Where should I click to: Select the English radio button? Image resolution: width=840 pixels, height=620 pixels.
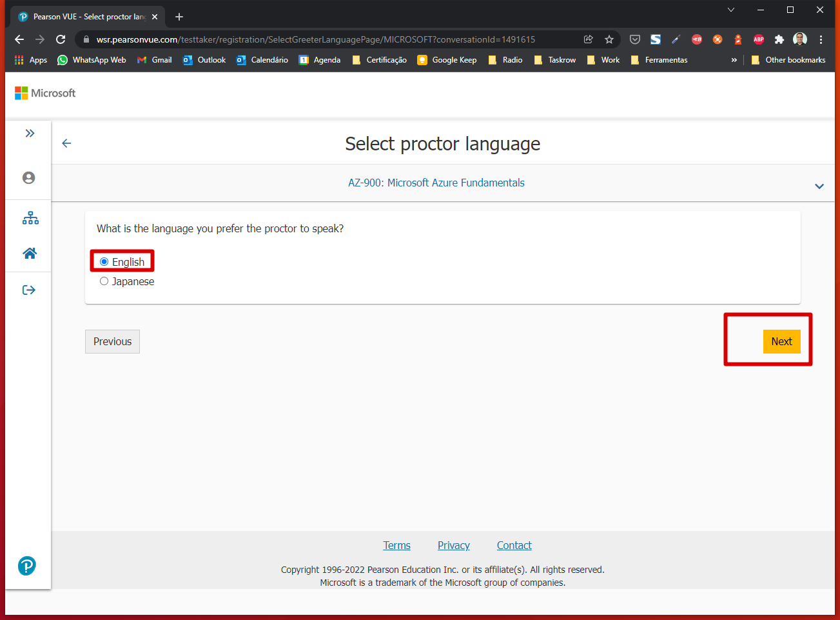[104, 261]
